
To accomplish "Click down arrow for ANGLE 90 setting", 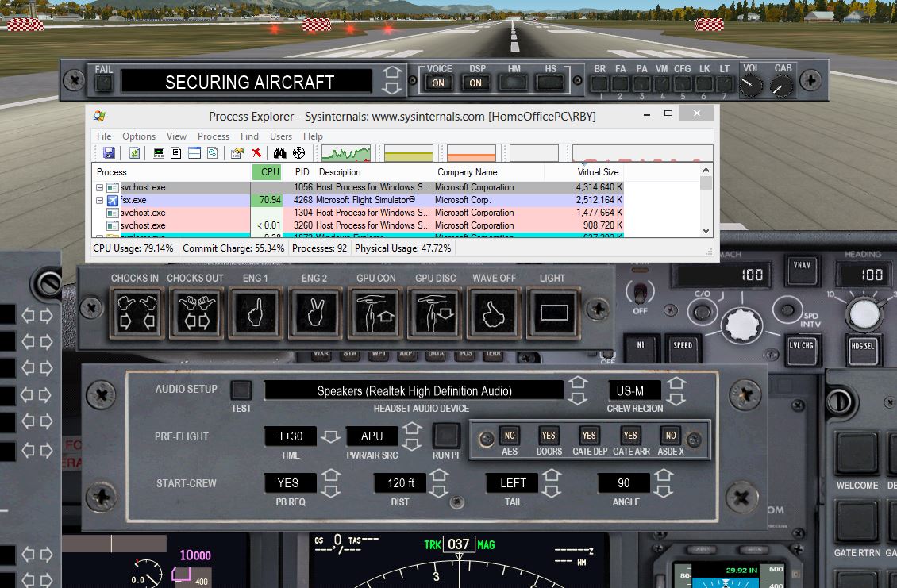I will pos(664,491).
